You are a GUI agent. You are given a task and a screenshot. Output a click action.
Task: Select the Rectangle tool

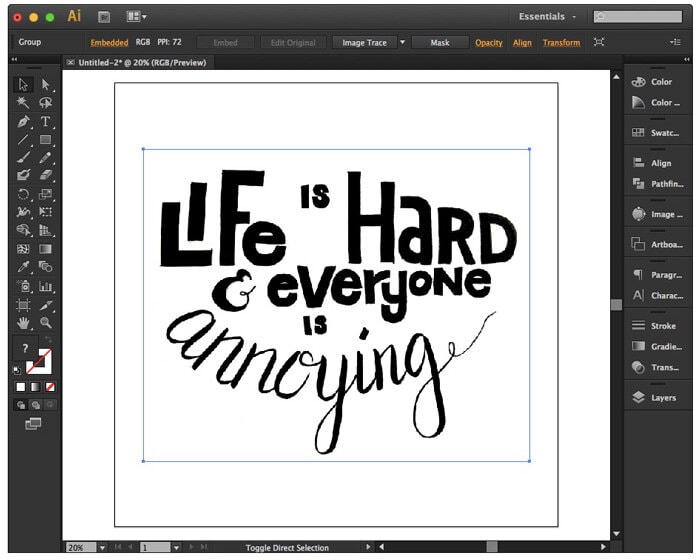tap(45, 140)
